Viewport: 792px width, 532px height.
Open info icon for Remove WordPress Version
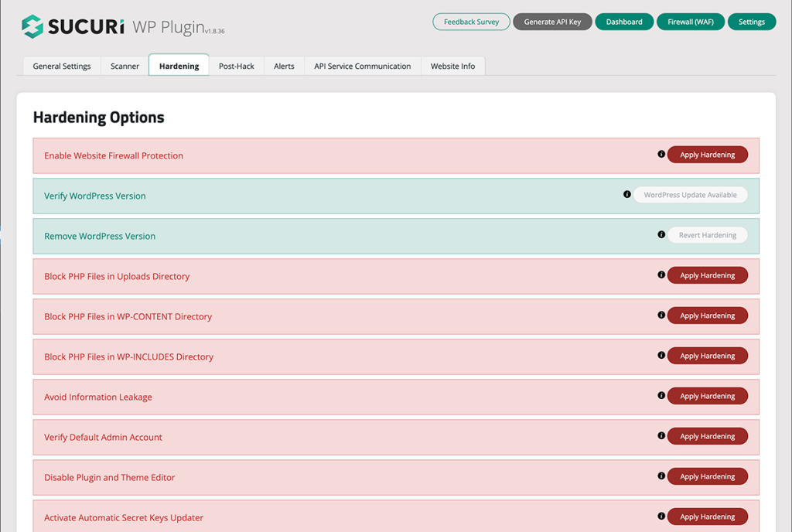(x=661, y=234)
